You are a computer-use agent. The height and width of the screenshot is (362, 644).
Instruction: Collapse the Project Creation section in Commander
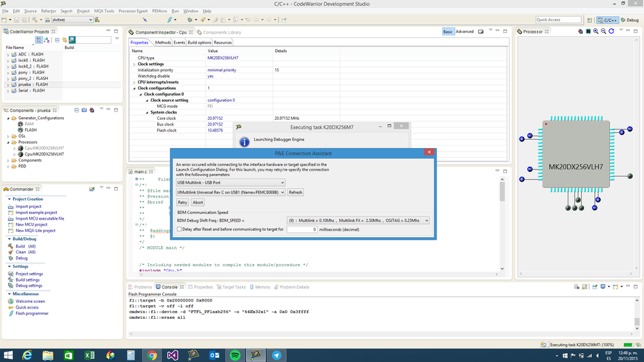[9, 199]
